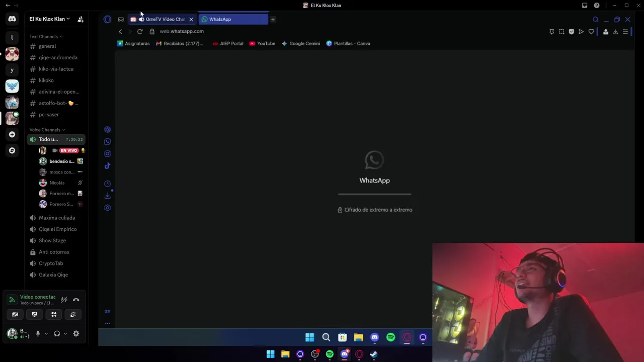
Task: Open a new Opera tab
Action: [x=273, y=19]
